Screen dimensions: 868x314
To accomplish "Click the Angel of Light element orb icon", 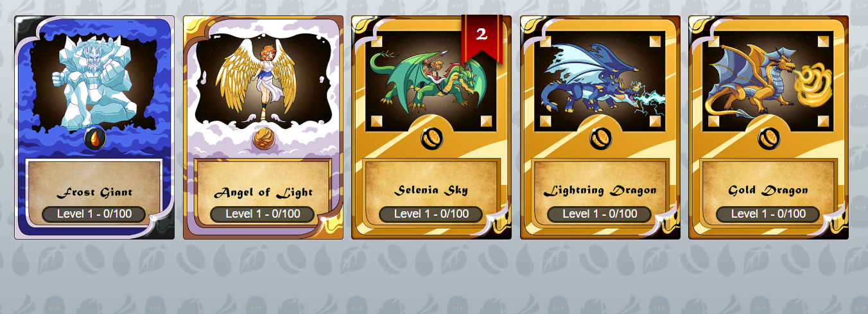I will point(263,139).
